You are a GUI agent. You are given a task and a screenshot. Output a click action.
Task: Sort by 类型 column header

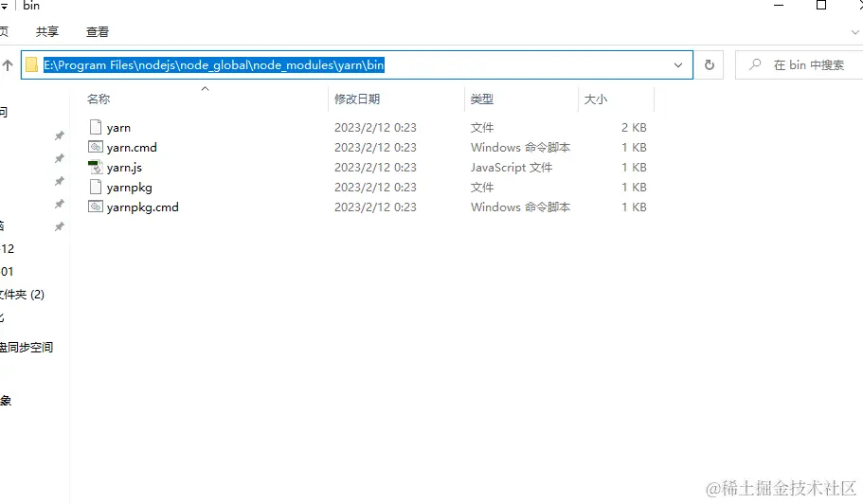pos(481,99)
